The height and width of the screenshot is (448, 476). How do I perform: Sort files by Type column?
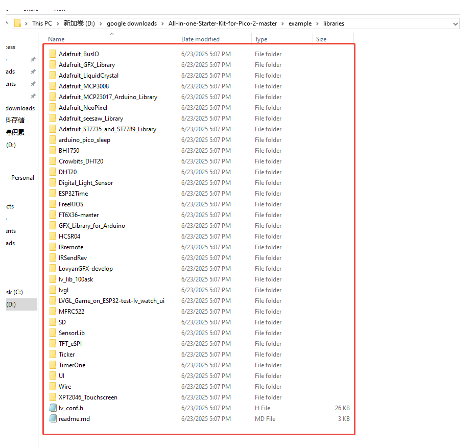pyautogui.click(x=261, y=39)
